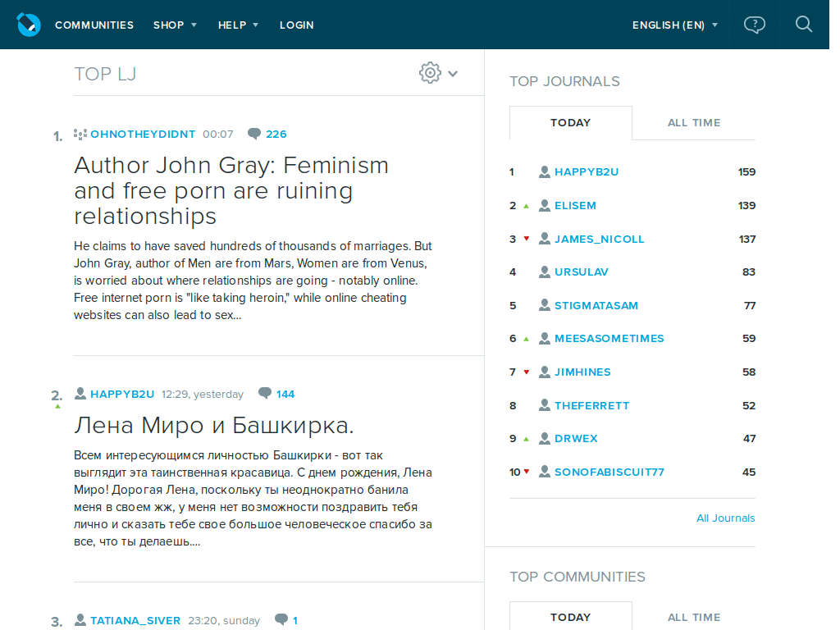Click user icon next to STIGMATASAM
This screenshot has height=630, width=840.
pyautogui.click(x=545, y=305)
